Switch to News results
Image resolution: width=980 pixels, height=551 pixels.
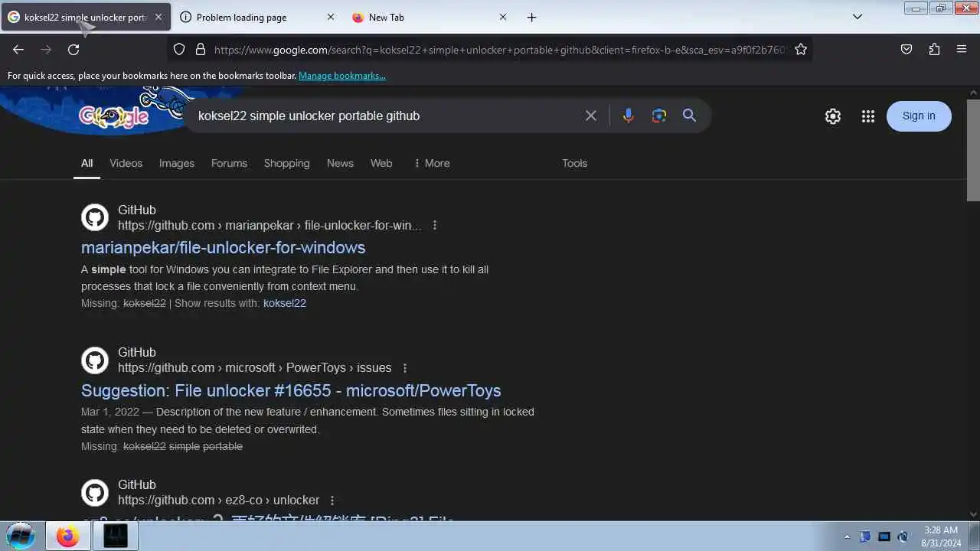[x=340, y=163]
